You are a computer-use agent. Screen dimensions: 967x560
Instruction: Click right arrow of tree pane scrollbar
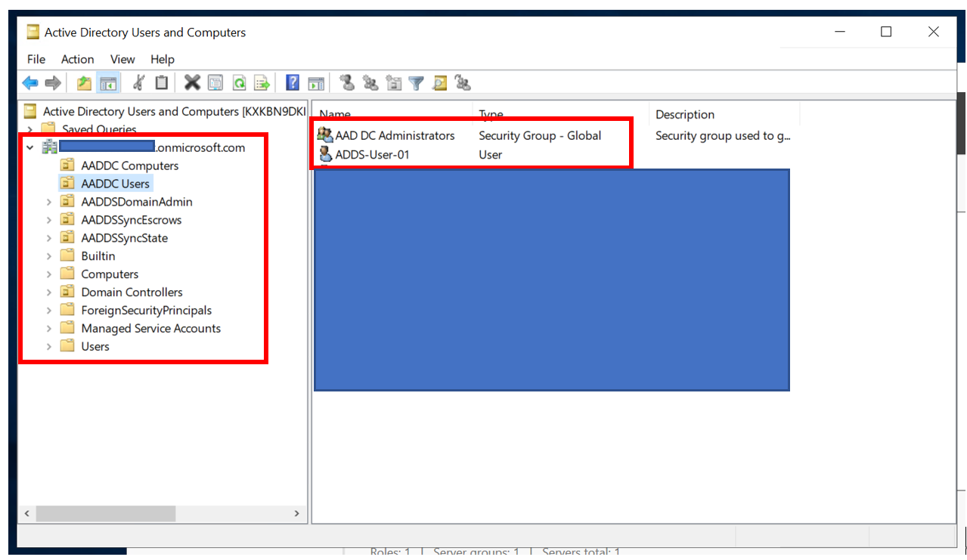click(296, 513)
